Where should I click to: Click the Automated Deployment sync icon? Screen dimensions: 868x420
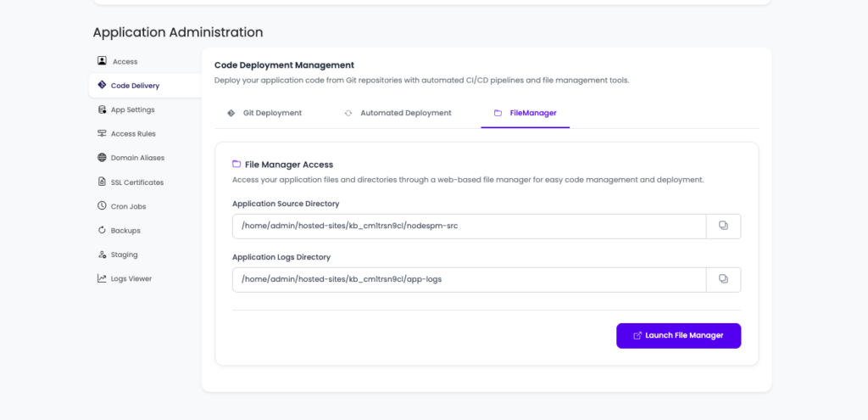point(348,113)
